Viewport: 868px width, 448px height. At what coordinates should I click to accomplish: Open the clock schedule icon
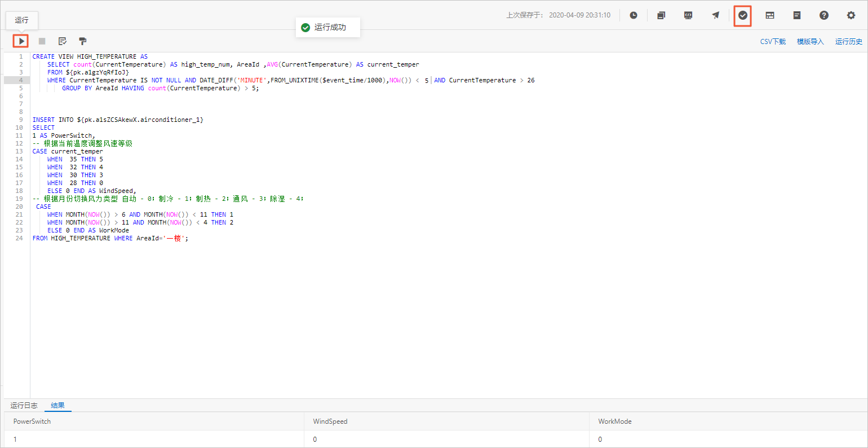(634, 15)
